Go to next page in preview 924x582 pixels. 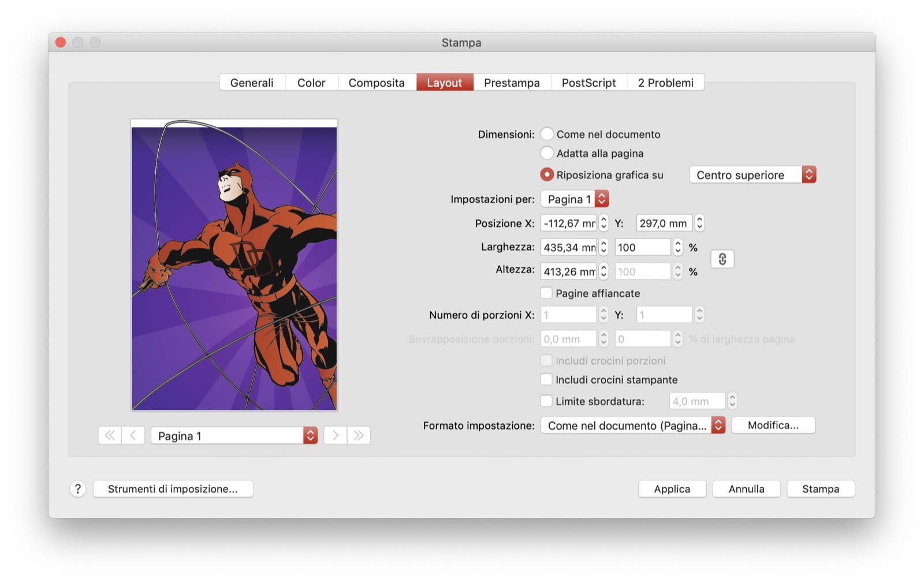pyautogui.click(x=336, y=435)
